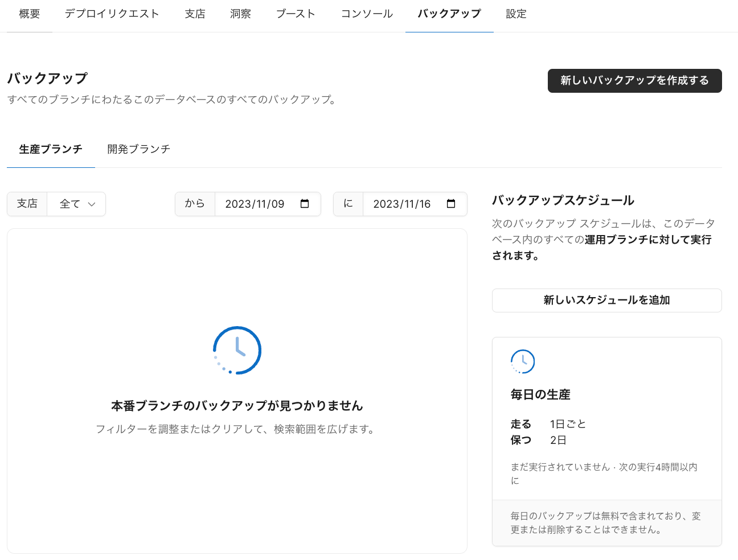The height and width of the screenshot is (560, 738).
Task: Open calendar picker for 2023/11/09 date
Action: (x=305, y=204)
